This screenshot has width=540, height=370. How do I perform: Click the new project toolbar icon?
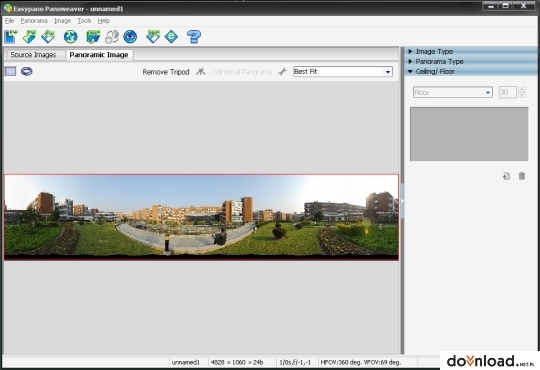(11, 37)
